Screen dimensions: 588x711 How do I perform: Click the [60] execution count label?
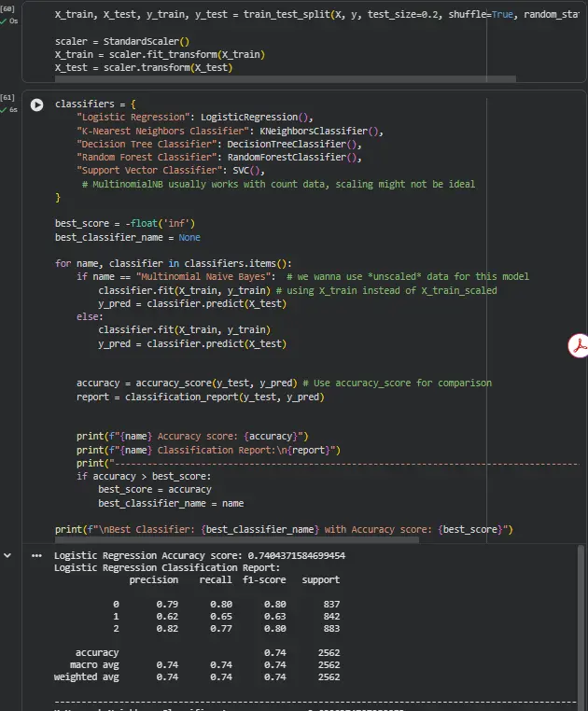pos(7,8)
